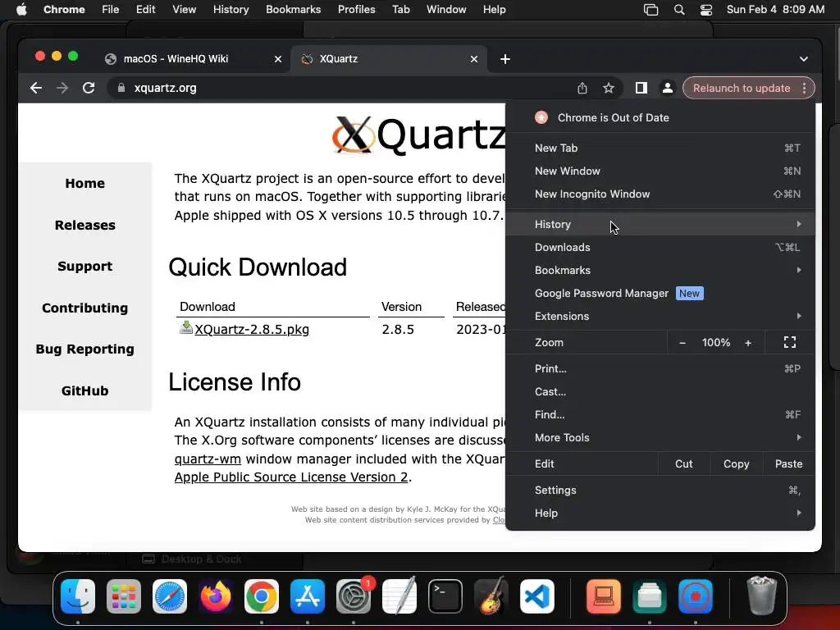This screenshot has height=630, width=840.
Task: Expand the Extensions submenu
Action: click(x=660, y=316)
